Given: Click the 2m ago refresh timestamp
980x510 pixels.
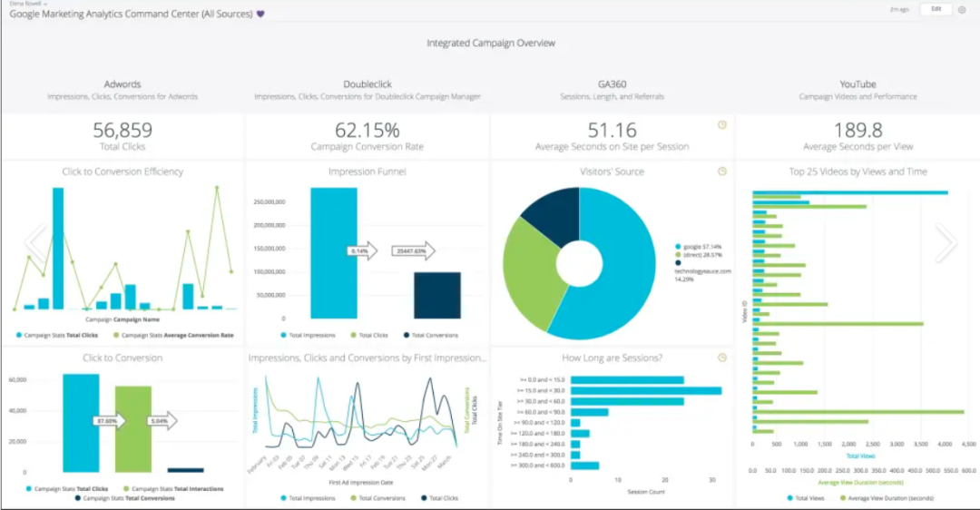Looking at the screenshot, I should [x=899, y=9].
